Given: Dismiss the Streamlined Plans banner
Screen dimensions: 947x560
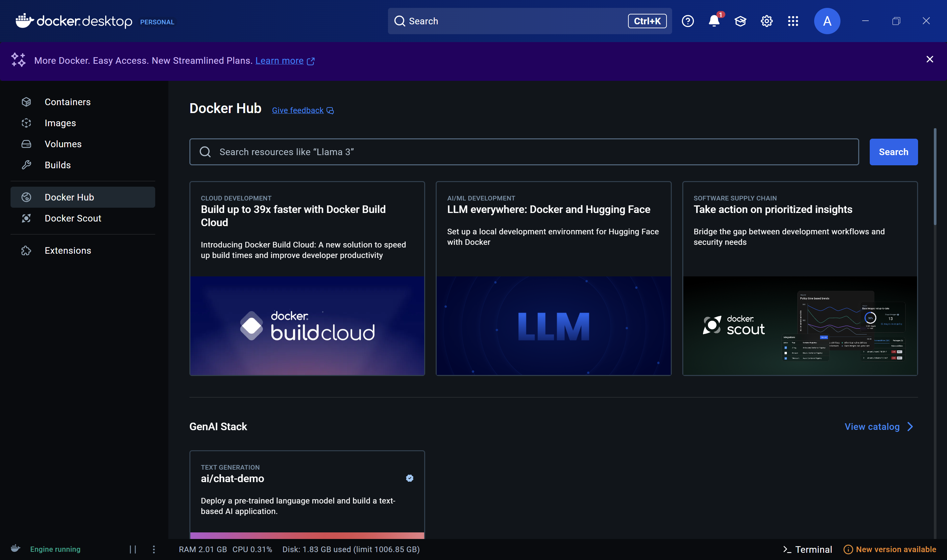Looking at the screenshot, I should point(930,59).
